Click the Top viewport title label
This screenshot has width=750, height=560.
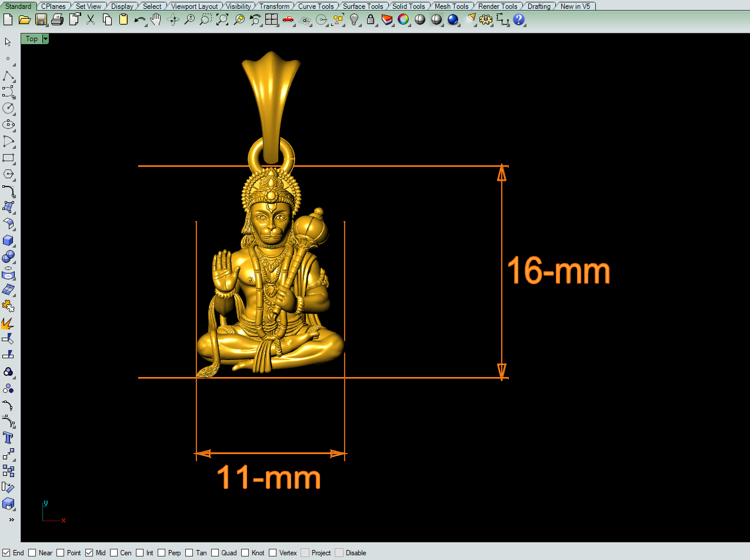[32, 39]
